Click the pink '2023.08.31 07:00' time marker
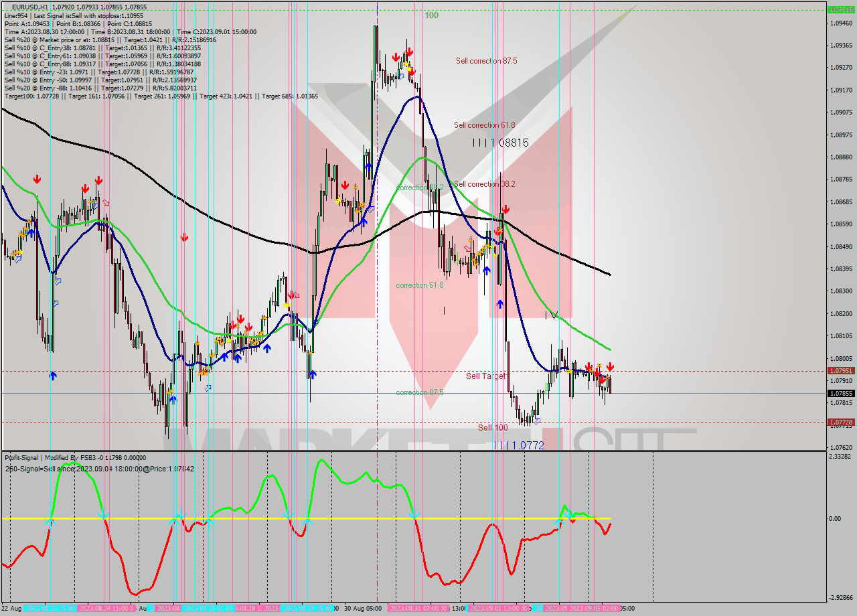 (x=418, y=609)
